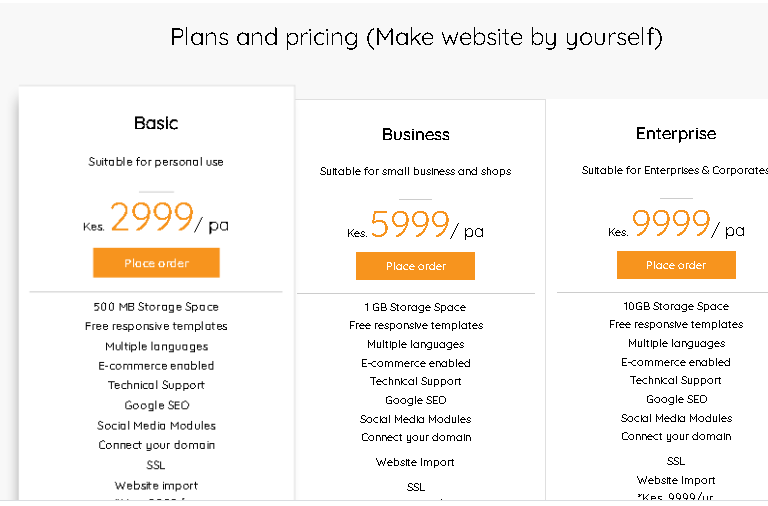768x506 pixels.
Task: Click Social Media Modules in Enterprise plan
Action: tap(676, 418)
